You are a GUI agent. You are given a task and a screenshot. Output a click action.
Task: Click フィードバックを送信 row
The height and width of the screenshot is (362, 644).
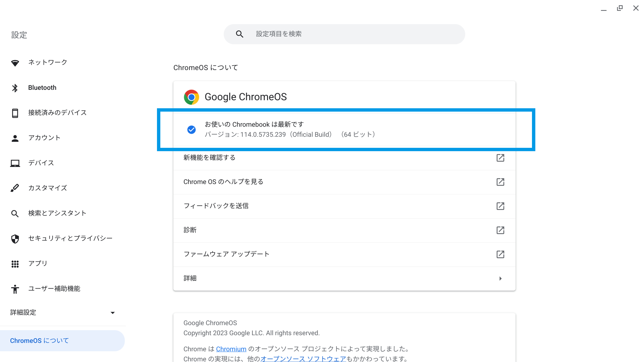tap(344, 206)
